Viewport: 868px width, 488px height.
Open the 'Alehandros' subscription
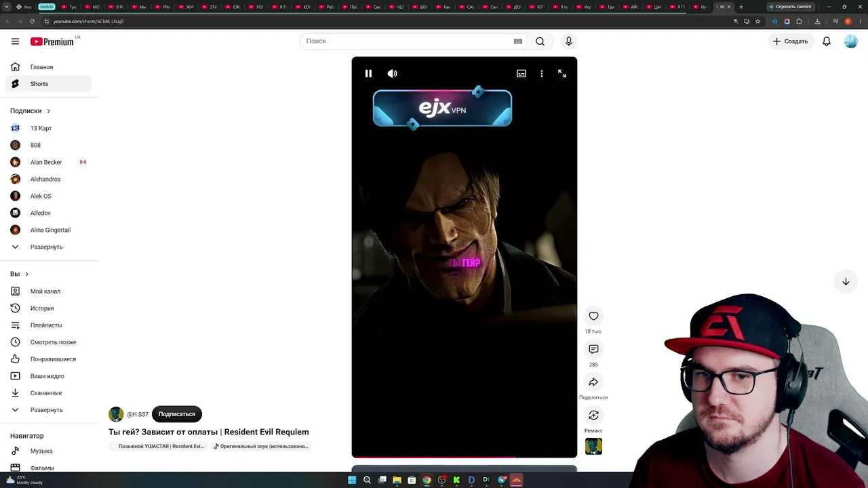pos(48,179)
